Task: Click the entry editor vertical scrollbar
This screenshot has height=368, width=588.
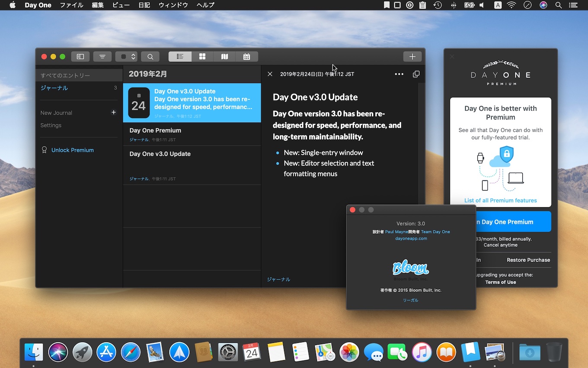Action: click(421, 143)
